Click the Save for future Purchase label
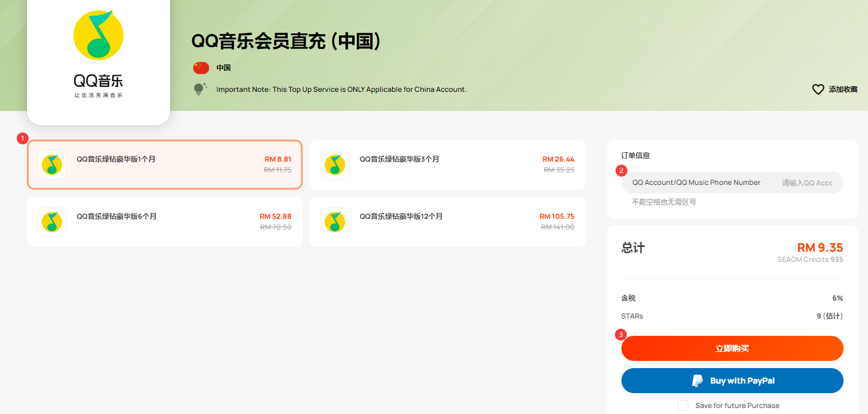The width and height of the screenshot is (868, 414). (737, 406)
